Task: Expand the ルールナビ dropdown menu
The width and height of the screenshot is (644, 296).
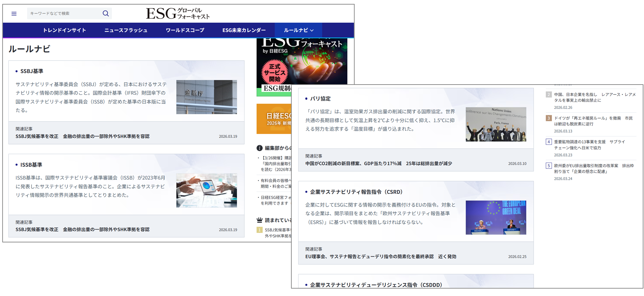Action: (x=299, y=30)
